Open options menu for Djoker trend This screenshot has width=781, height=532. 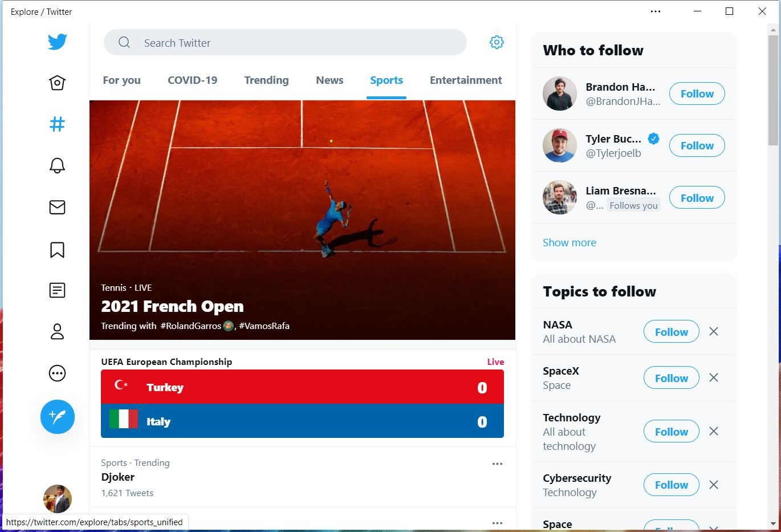coord(497,464)
